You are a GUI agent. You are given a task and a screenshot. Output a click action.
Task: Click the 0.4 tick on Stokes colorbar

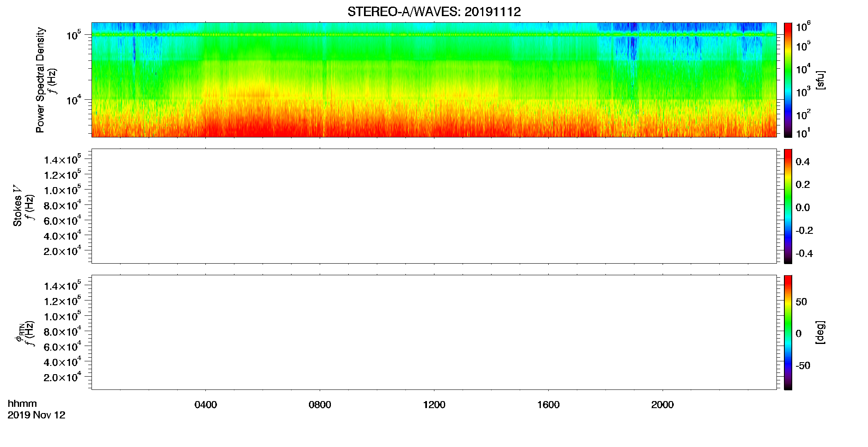point(803,162)
